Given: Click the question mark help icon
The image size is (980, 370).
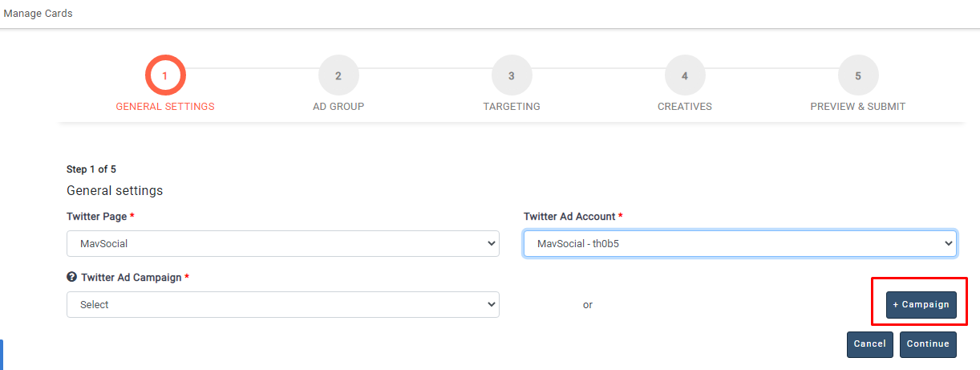Looking at the screenshot, I should (x=71, y=277).
